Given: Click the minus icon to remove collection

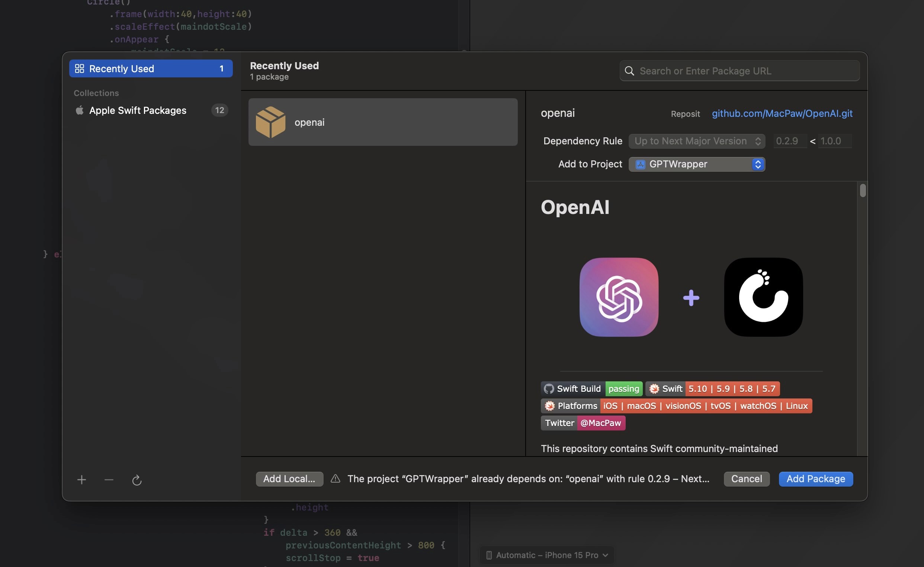Looking at the screenshot, I should click(x=109, y=480).
